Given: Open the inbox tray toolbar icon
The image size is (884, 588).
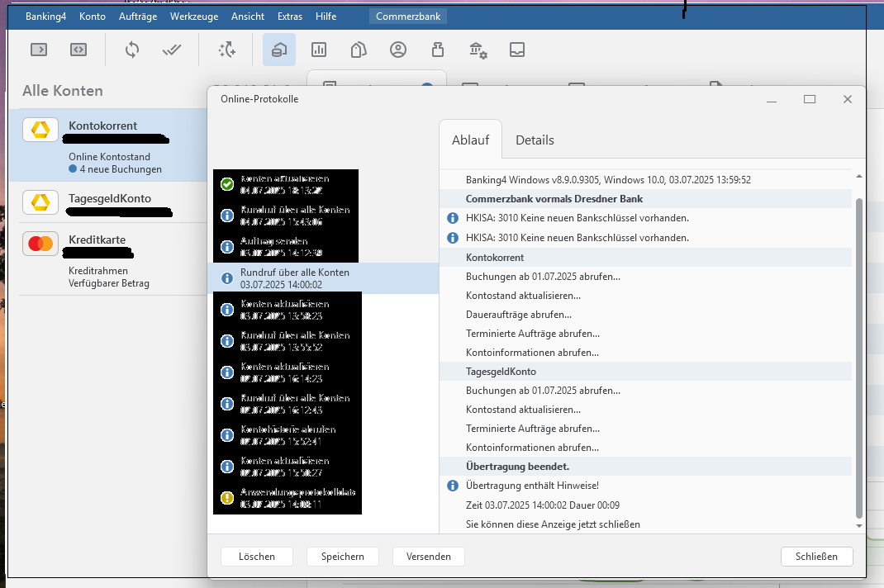Looking at the screenshot, I should click(517, 50).
